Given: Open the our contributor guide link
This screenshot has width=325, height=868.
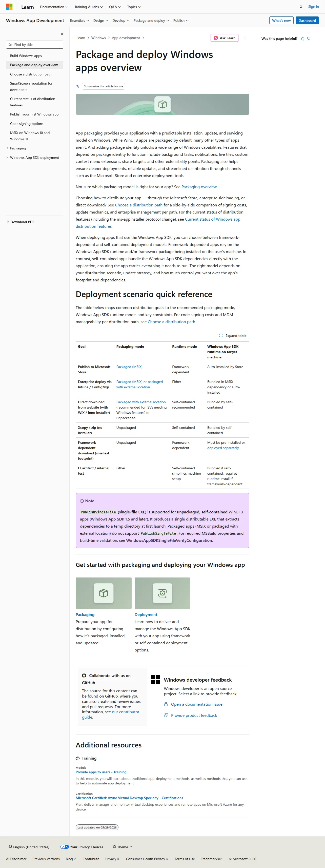Looking at the screenshot, I should (110, 714).
